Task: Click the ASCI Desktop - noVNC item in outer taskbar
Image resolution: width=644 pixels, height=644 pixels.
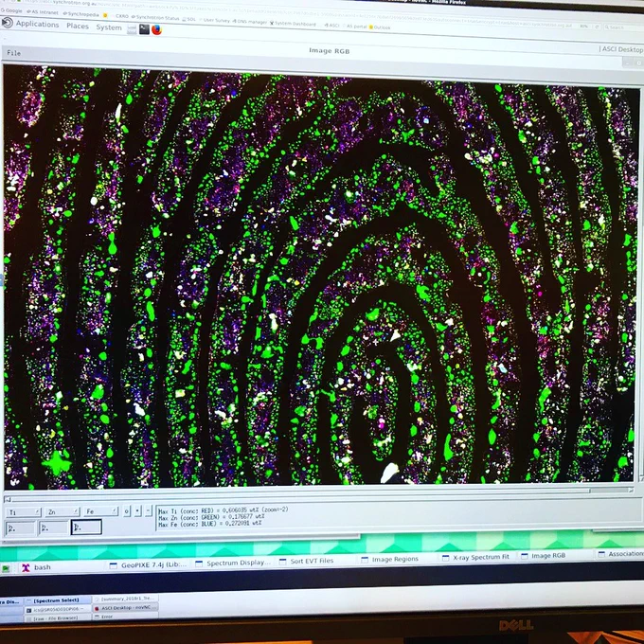Action: pos(126,607)
